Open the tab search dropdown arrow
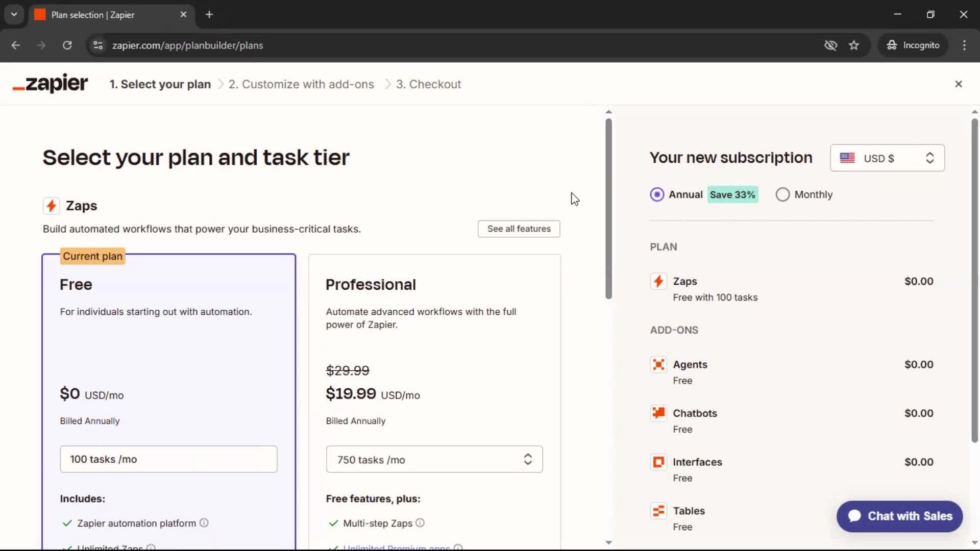Viewport: 980px width, 551px height. (14, 14)
